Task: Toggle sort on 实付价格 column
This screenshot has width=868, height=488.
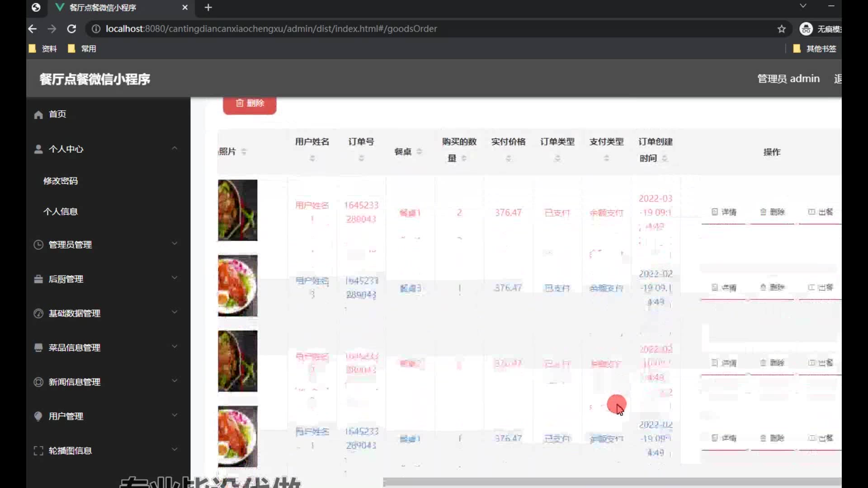Action: [508, 158]
